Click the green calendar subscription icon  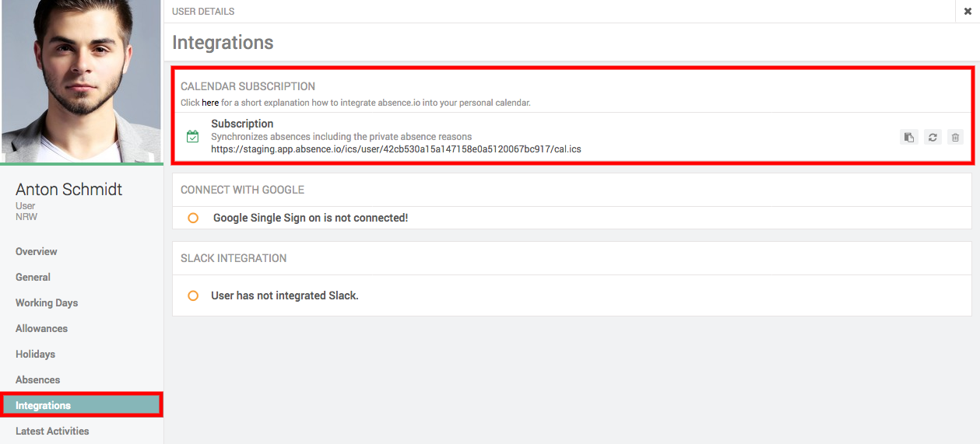click(x=193, y=137)
